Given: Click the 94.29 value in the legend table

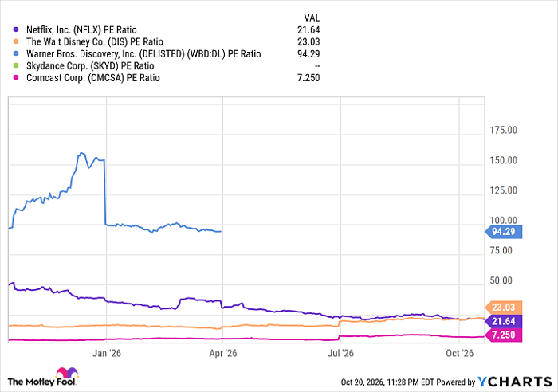Looking at the screenshot, I should pyautogui.click(x=308, y=54).
